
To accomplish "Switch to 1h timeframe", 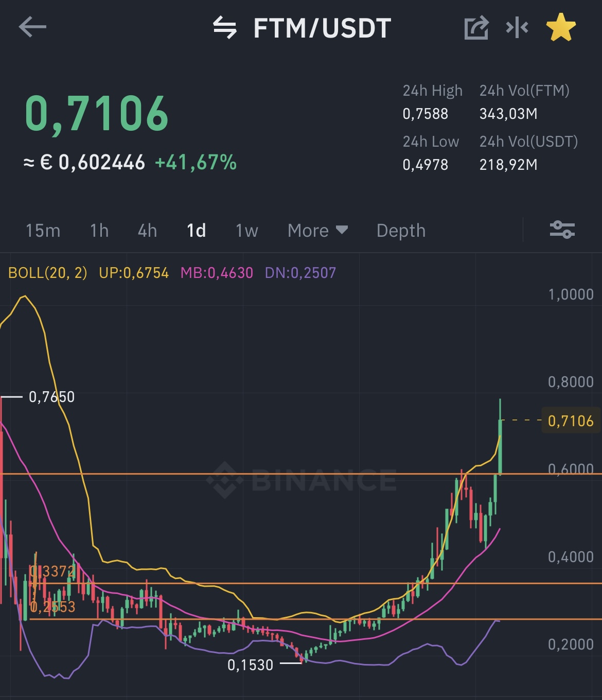I will [99, 231].
